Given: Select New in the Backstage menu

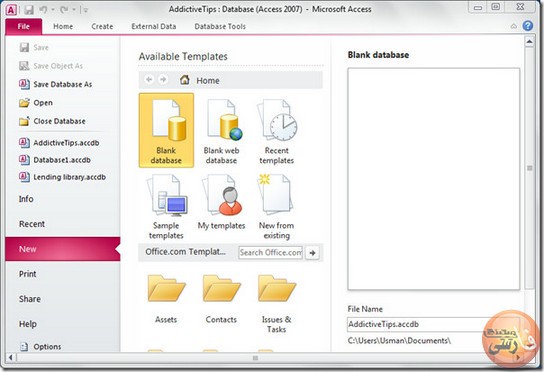Looking at the screenshot, I should pyautogui.click(x=62, y=249).
